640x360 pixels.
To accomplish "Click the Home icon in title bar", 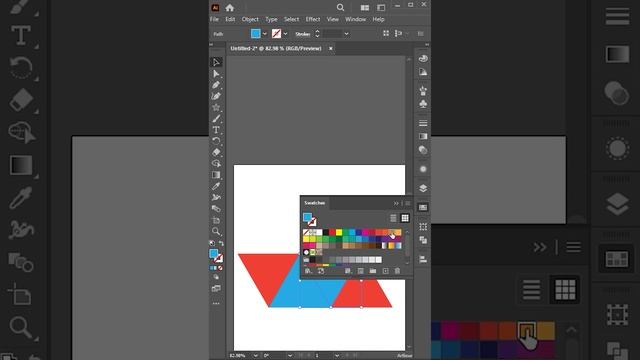I will (229, 7).
